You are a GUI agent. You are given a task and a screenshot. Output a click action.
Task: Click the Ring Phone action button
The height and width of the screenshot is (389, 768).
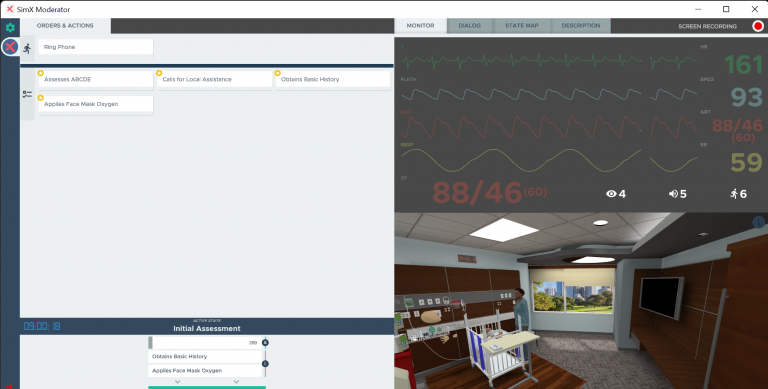pos(96,48)
